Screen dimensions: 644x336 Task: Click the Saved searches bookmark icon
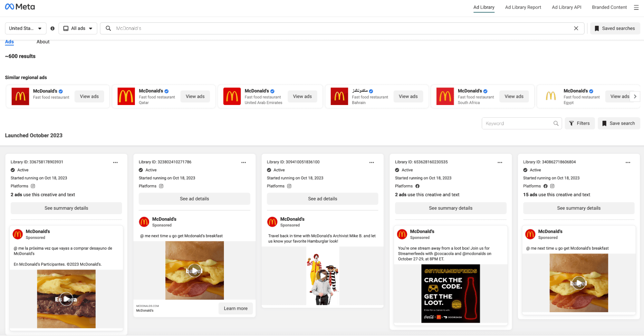[x=597, y=28]
